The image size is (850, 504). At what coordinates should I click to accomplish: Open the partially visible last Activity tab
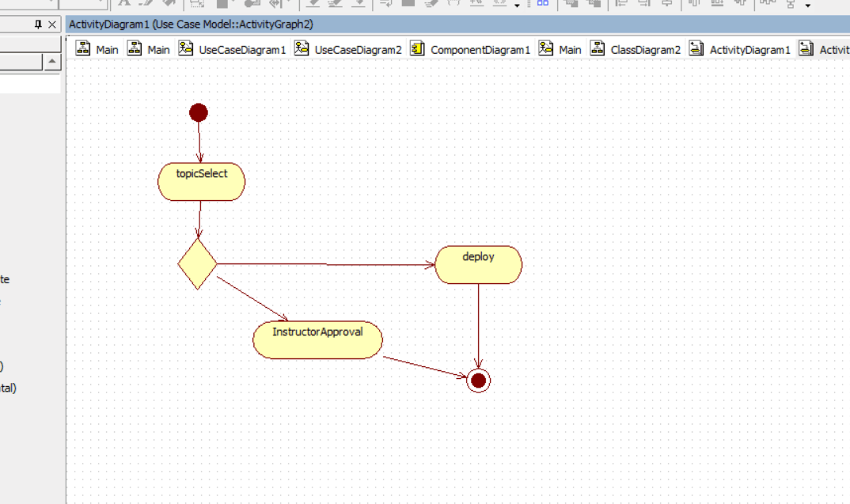(x=824, y=49)
